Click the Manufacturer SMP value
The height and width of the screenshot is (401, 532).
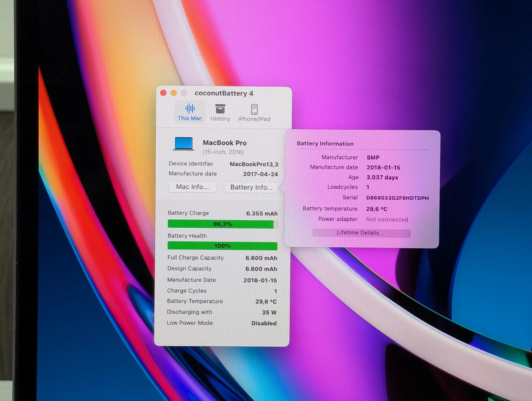pyautogui.click(x=373, y=158)
